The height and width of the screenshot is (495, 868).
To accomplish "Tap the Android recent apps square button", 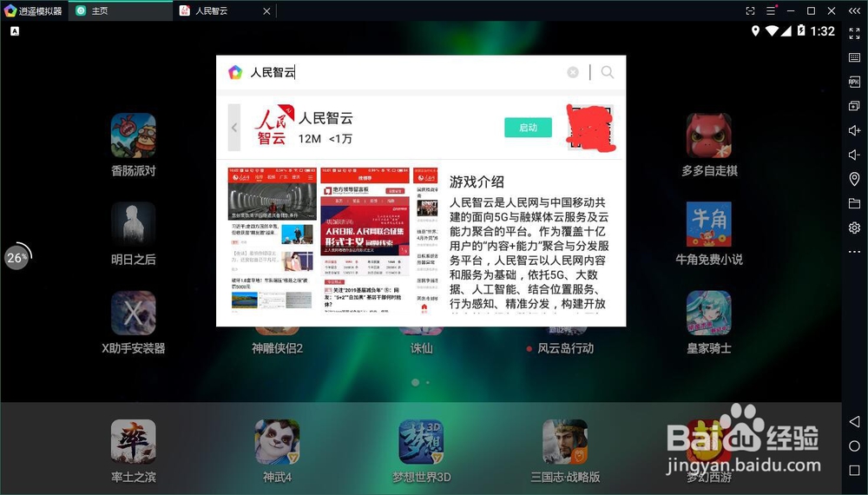I will (854, 470).
